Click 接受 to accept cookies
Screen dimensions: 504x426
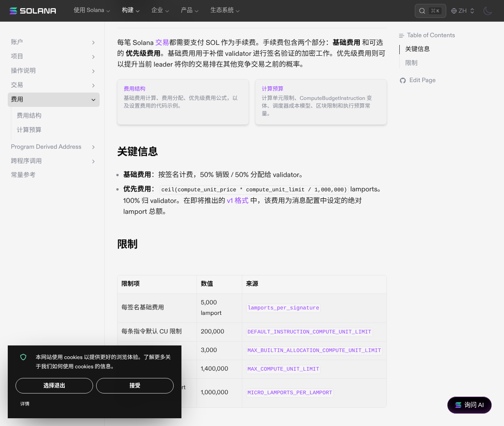click(135, 386)
